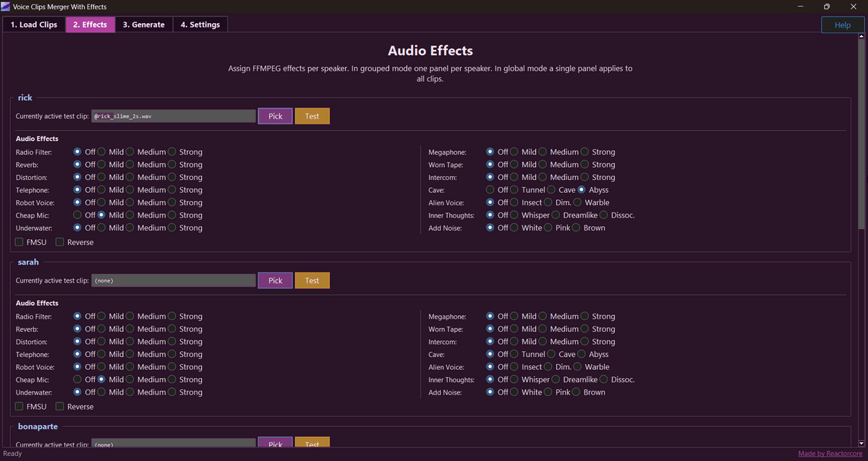Click Pick for rick's test clip
868x461 pixels.
click(275, 116)
